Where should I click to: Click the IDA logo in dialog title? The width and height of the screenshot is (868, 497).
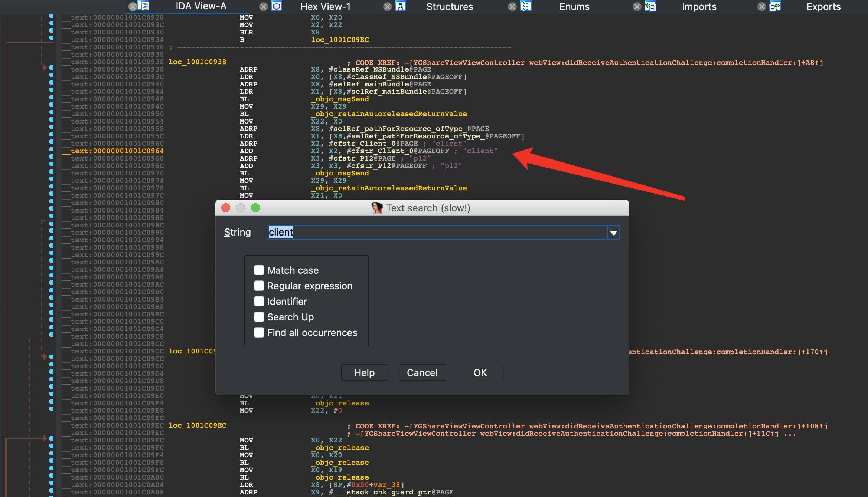click(377, 208)
